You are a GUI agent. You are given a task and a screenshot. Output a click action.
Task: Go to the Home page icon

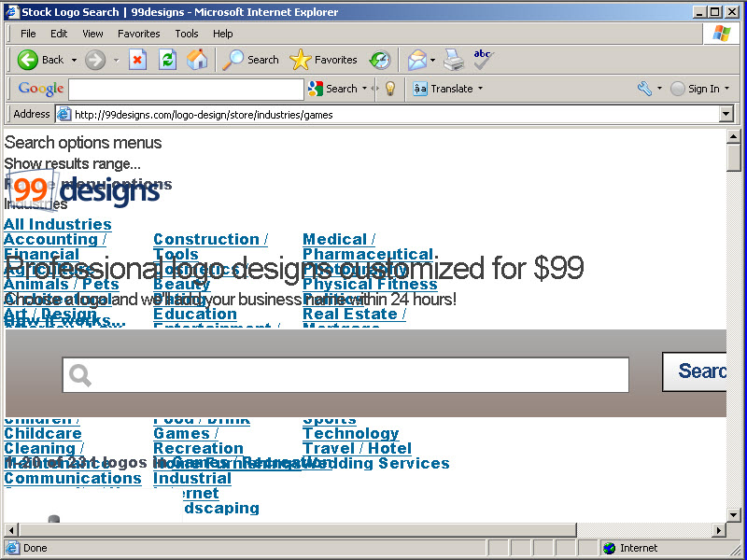point(197,60)
